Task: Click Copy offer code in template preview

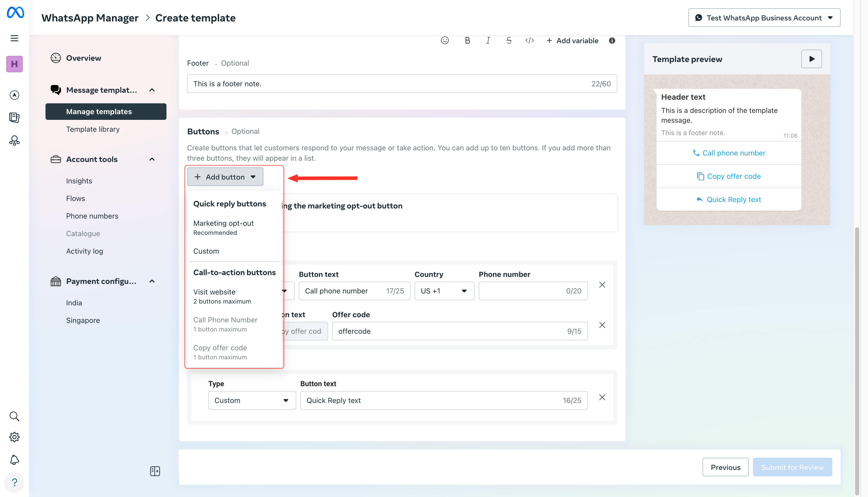Action: click(729, 176)
